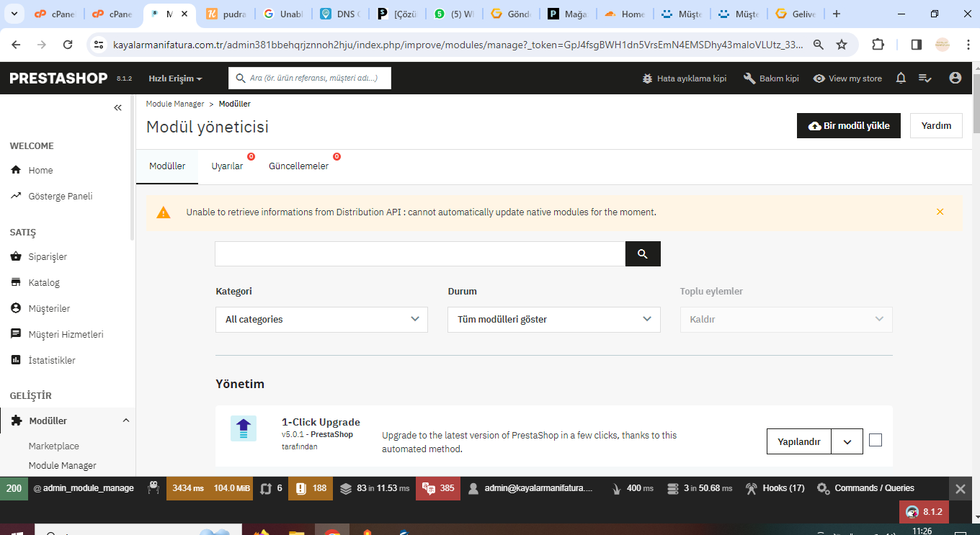Open Müşteriler in the sidebar
This screenshot has height=535, width=980.
pos(49,309)
